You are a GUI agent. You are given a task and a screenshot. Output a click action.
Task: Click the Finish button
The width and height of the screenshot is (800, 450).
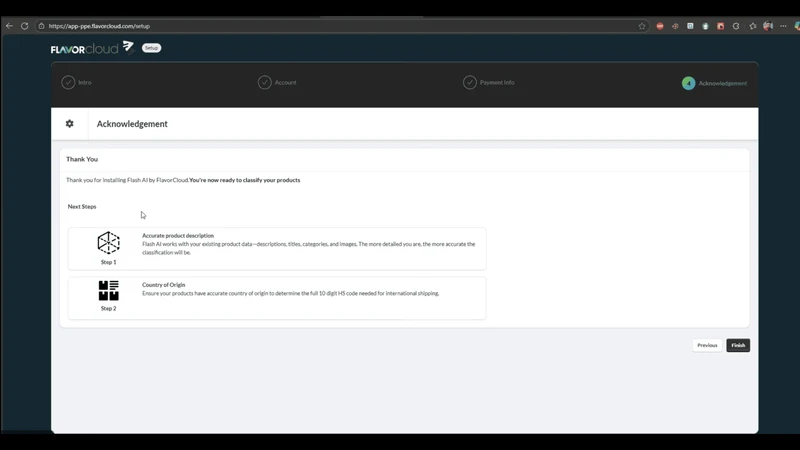pos(738,345)
